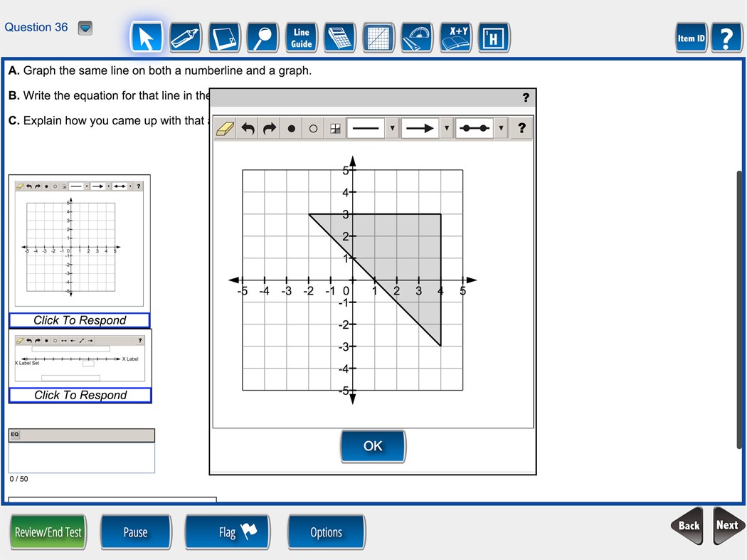Select the eraser in the graph editor
Image resolution: width=747 pixels, height=560 pixels.
pos(224,128)
